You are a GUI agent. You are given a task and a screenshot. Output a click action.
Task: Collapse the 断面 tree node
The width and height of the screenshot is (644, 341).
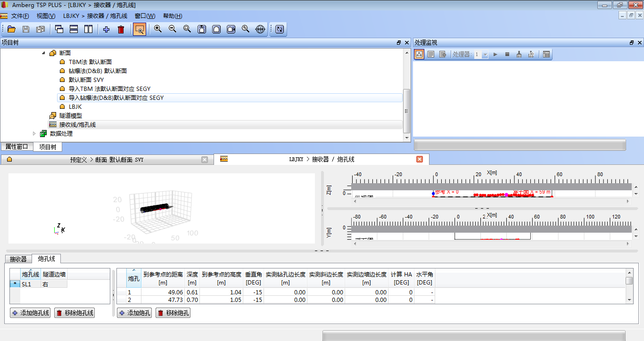[44, 53]
